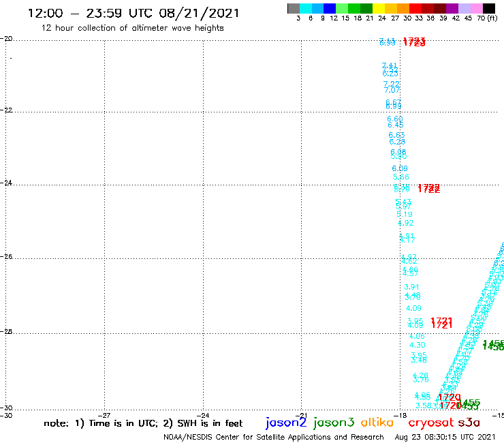Click the -22 latitude axis label
Viewport: 504px width, 443px height.
click(x=6, y=110)
